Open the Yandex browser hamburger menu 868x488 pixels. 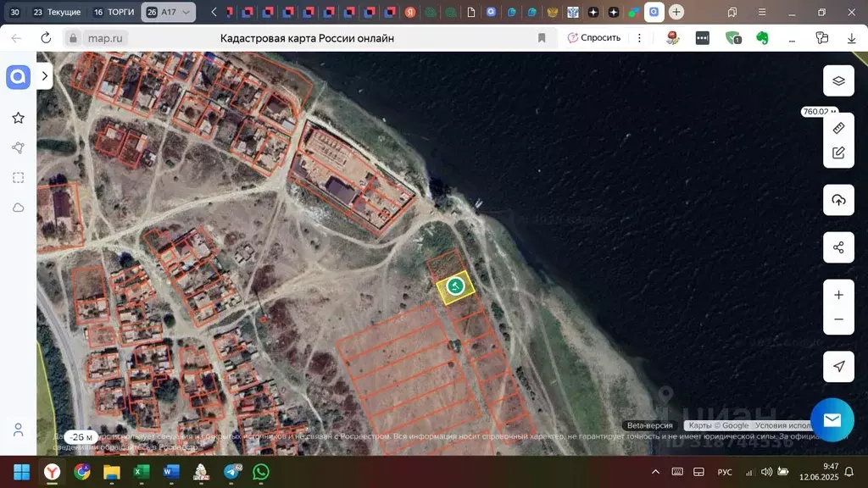(762, 12)
